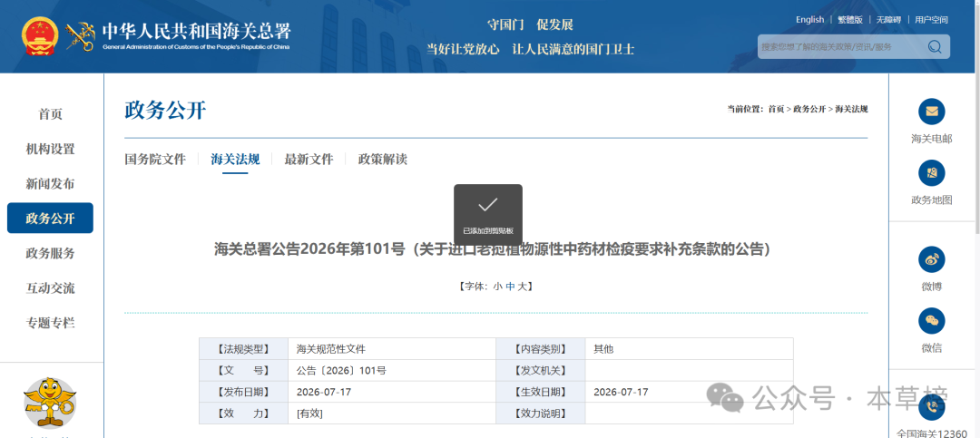Image resolution: width=980 pixels, height=438 pixels.
Task: Click 首页 in breadcrumb
Action: pyautogui.click(x=776, y=109)
